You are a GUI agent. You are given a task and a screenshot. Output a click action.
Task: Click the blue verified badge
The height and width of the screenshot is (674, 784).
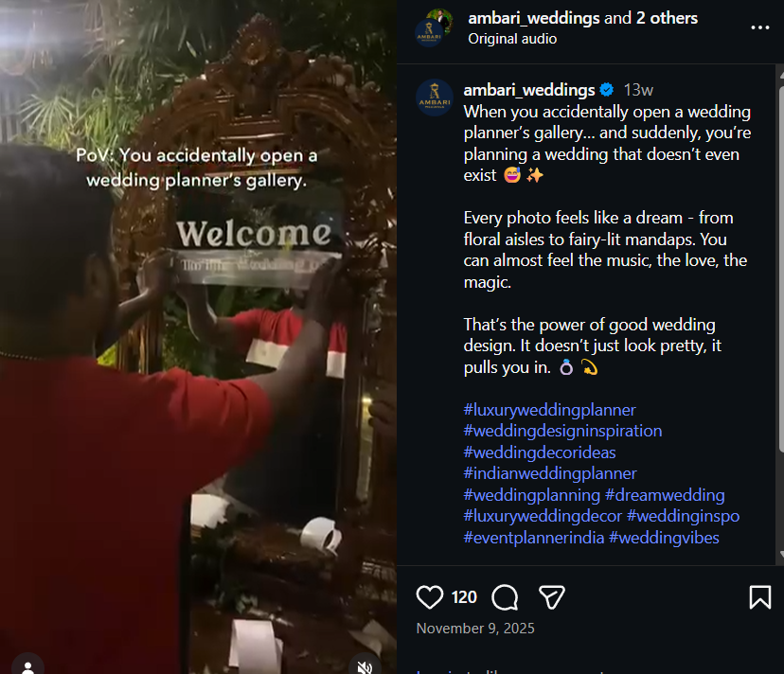[606, 90]
